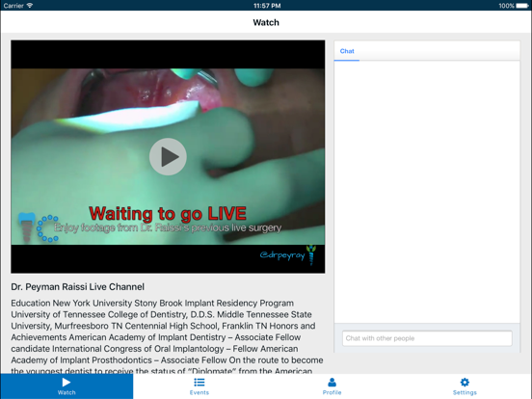Image resolution: width=532 pixels, height=399 pixels.
Task: Tap the Dr. Peyman Raissi Live Channel title
Action: [x=78, y=287]
